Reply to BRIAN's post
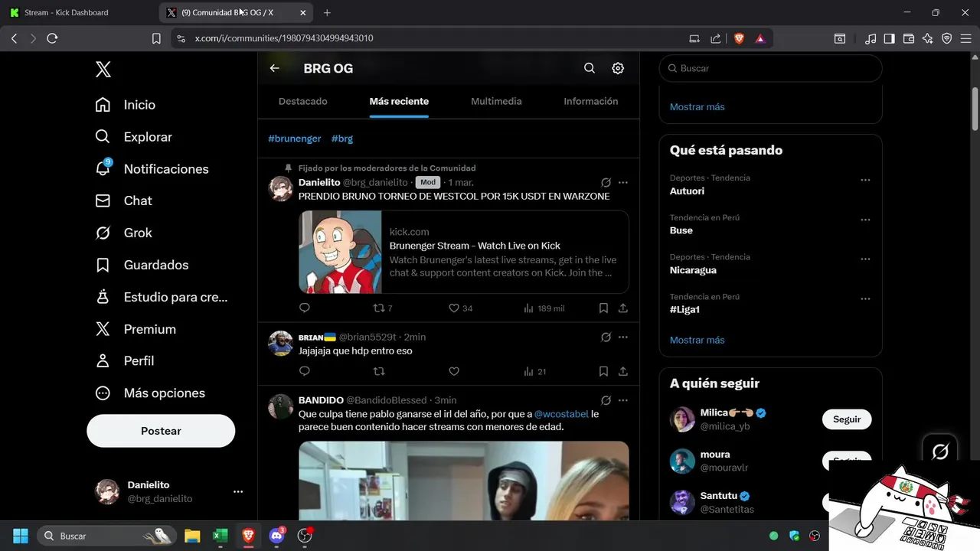Viewport: 980px width, 551px height. pos(305,372)
